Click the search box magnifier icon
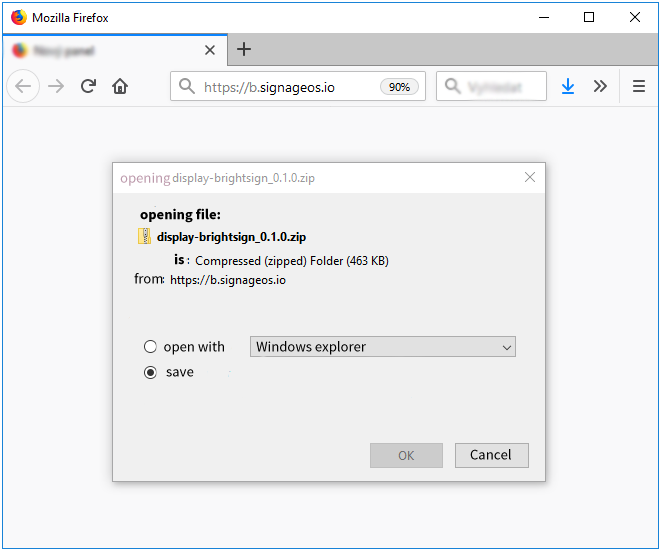This screenshot has width=661, height=551. [453, 86]
